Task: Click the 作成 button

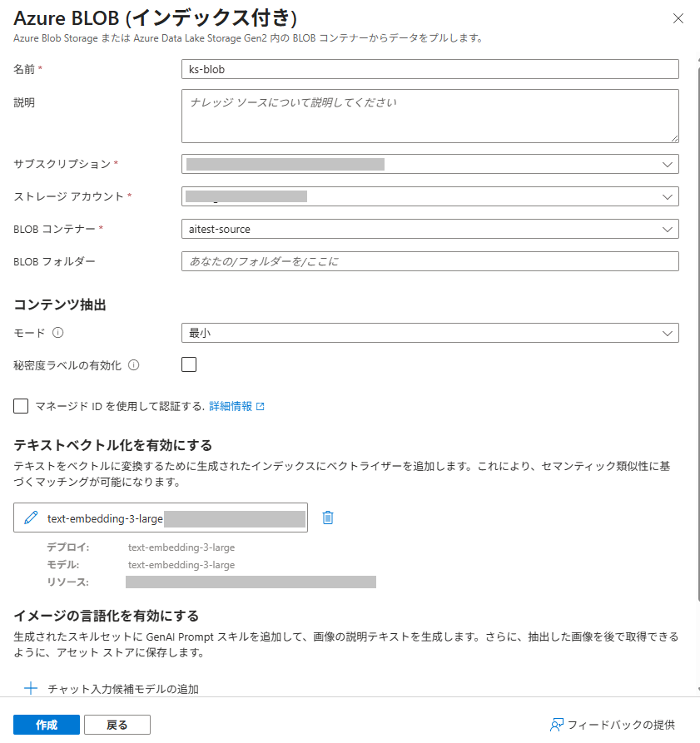Action: click(x=47, y=725)
